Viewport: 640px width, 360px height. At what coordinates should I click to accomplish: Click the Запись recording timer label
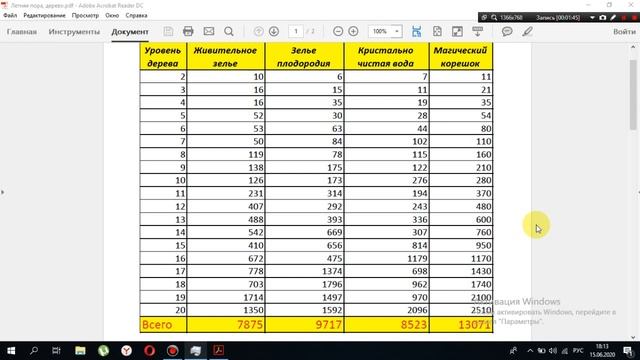(558, 18)
